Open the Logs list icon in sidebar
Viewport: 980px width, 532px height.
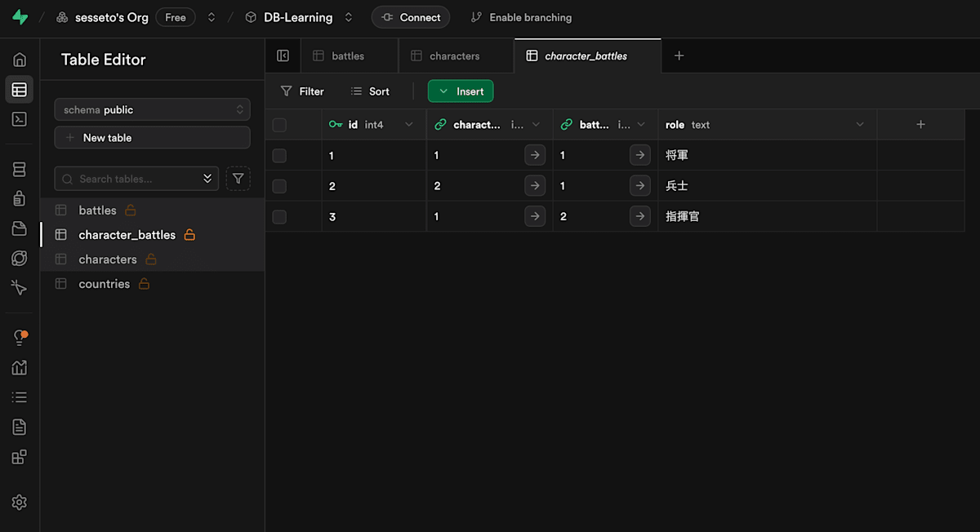tap(20, 397)
